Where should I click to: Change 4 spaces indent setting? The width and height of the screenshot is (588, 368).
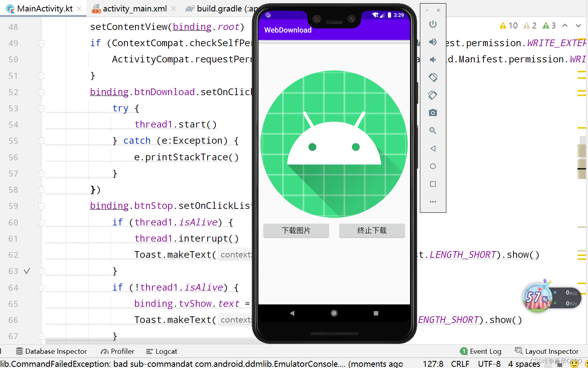[x=524, y=364]
